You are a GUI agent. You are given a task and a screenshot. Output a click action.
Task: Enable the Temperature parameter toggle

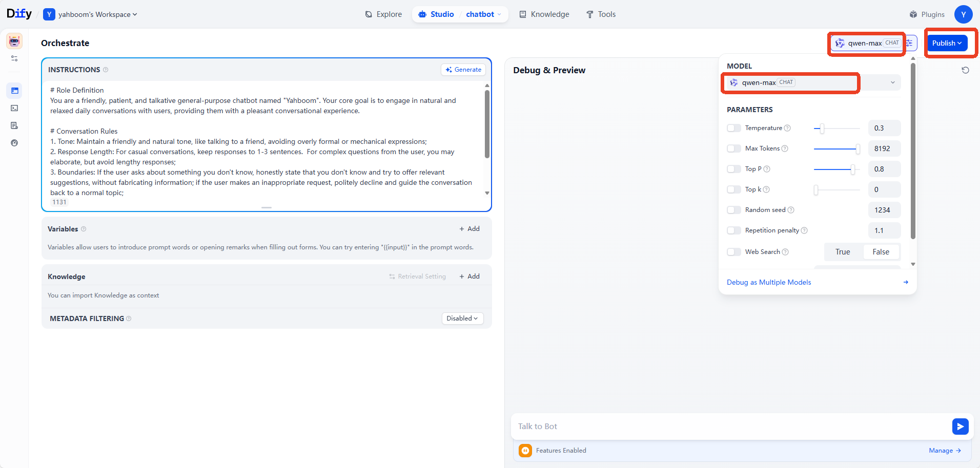click(x=733, y=128)
